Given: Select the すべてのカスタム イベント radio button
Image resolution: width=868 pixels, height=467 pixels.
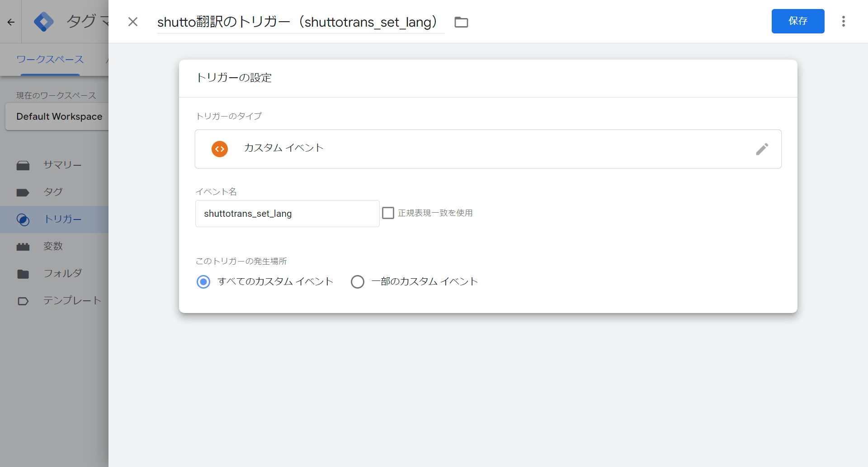Looking at the screenshot, I should 203,282.
